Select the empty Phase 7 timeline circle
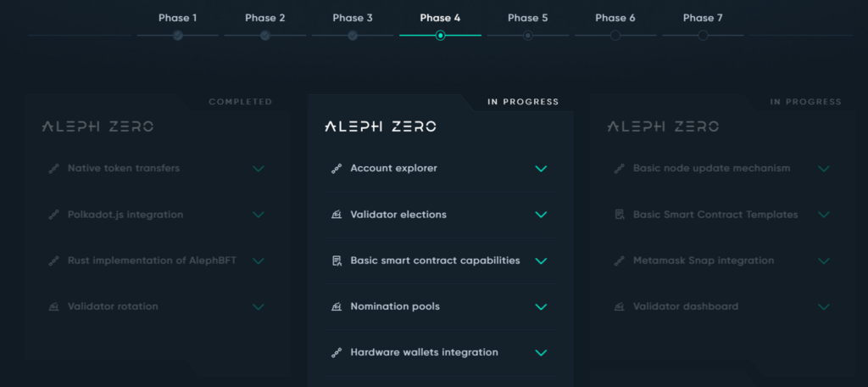Viewport: 868px width, 387px height. (x=703, y=36)
